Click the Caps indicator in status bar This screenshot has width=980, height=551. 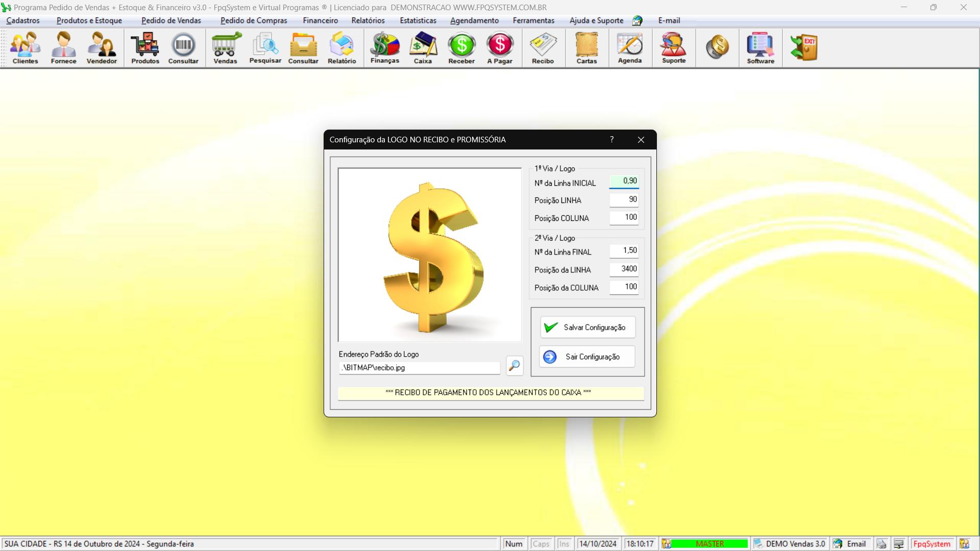[541, 544]
